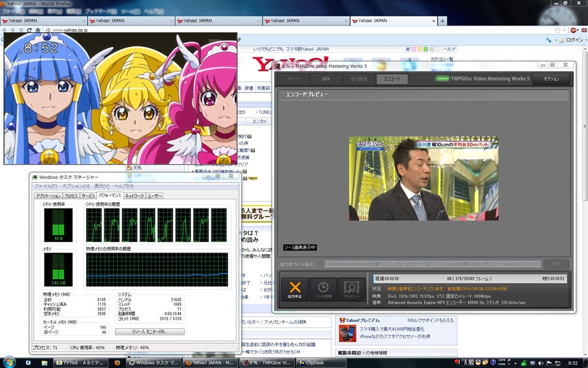This screenshot has height=368, width=588.
Task: Open the ネットワーク tab in Task Manager
Action: point(134,196)
